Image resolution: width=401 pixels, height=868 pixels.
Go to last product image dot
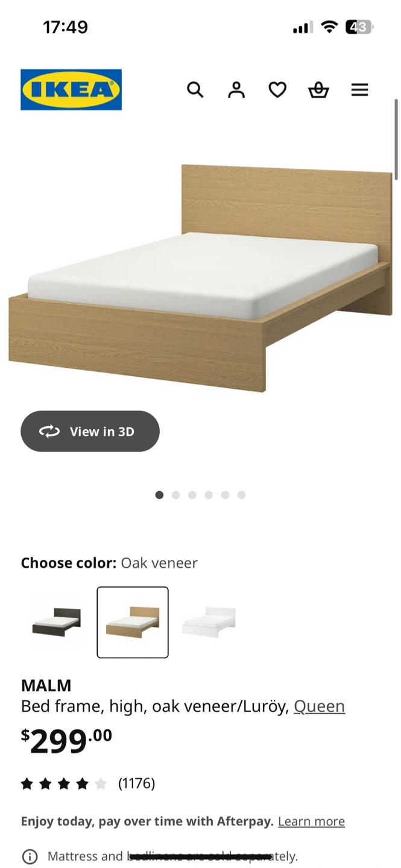(x=241, y=495)
